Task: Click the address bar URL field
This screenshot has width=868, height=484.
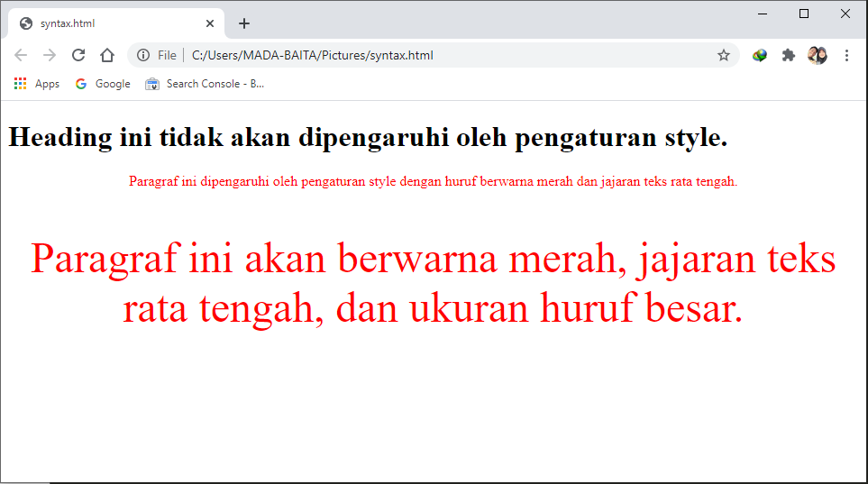Action: (434, 55)
